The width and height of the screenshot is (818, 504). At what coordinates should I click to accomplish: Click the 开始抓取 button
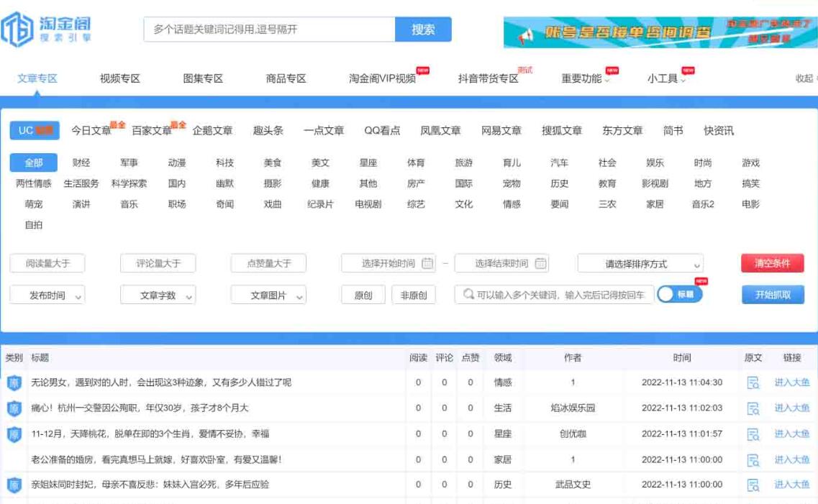pyautogui.click(x=773, y=294)
